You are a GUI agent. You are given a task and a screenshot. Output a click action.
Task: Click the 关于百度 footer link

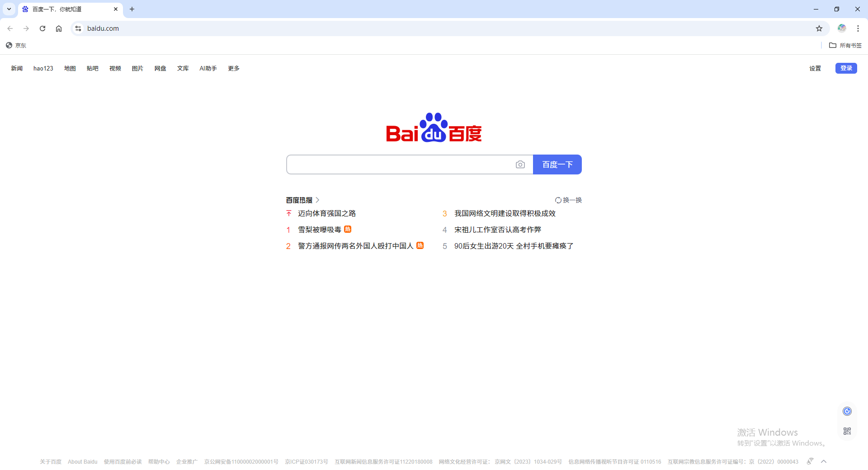click(x=51, y=462)
